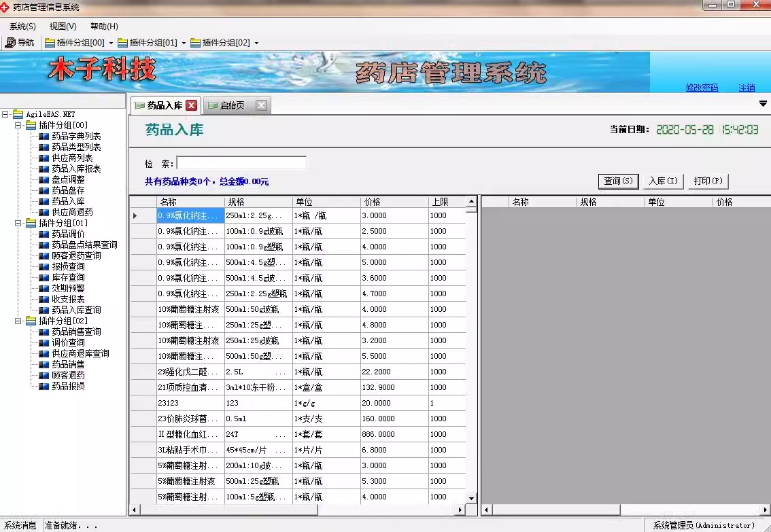The image size is (771, 532).
Task: Click the 插件分组[00] toolbar folder icon
Action: [x=50, y=43]
